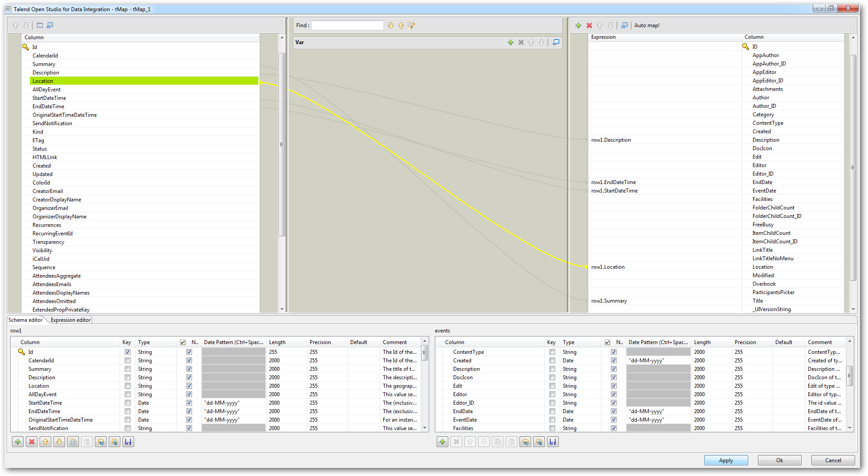This screenshot has width=868, height=476.
Task: Save the row1 schema with floppy icon
Action: 128,442
